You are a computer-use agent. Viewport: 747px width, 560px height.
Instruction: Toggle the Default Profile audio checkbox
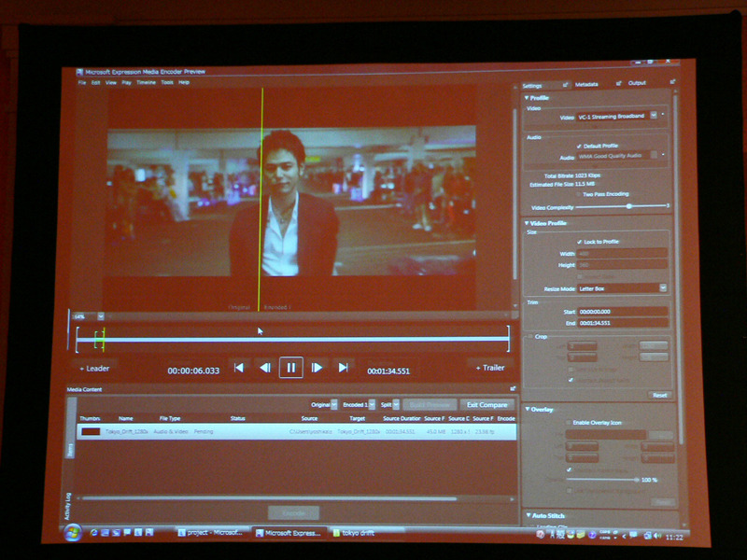click(x=579, y=147)
